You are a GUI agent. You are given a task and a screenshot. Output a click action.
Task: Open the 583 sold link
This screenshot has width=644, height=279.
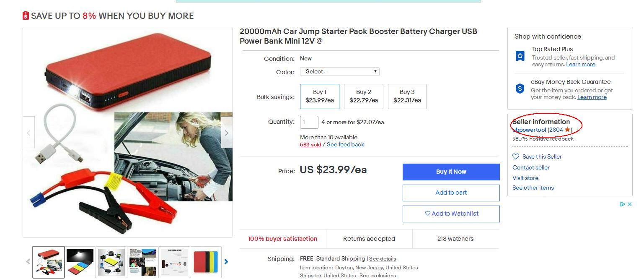310,145
